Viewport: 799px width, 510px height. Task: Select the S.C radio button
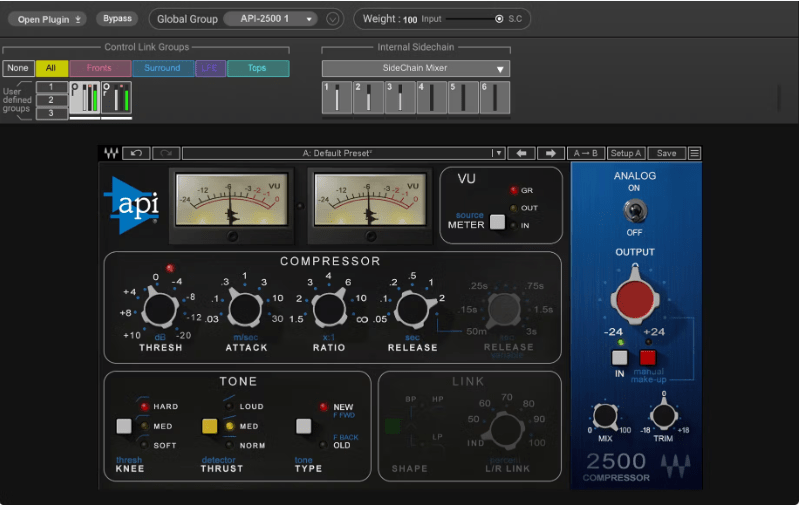tap(499, 19)
